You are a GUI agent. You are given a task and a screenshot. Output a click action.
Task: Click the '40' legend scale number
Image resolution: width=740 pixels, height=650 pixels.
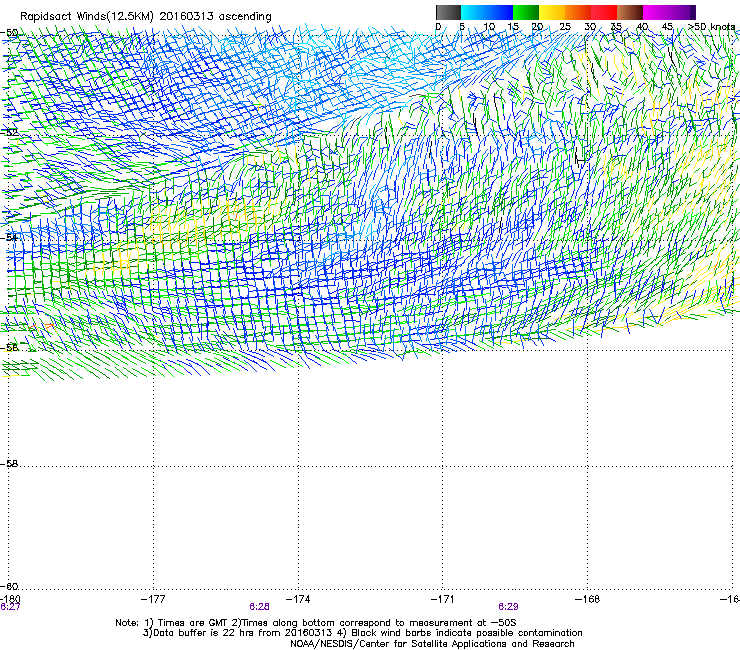click(642, 27)
